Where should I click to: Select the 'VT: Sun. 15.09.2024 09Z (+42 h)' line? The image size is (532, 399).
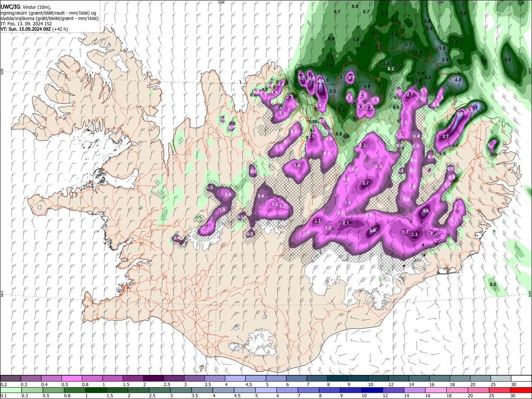34,29
